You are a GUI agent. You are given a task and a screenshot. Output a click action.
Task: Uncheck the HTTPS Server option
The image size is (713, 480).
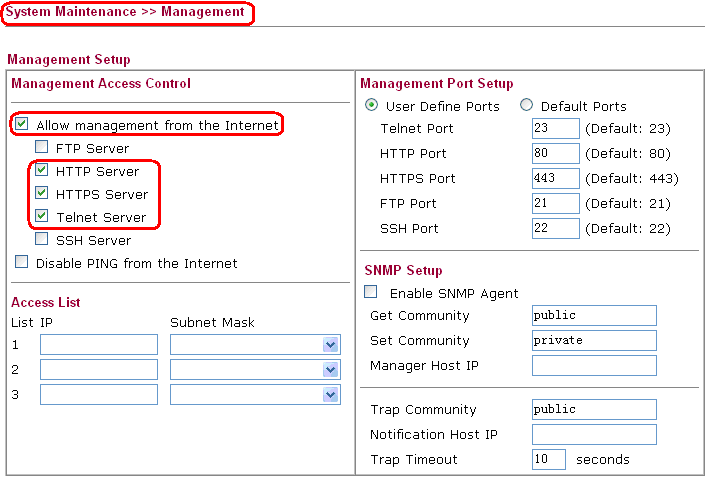(42, 194)
